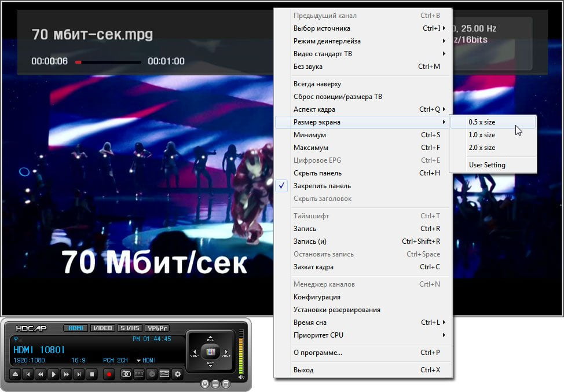Select the HDMI input tab
Screen dimensions: 564x392
(x=76, y=328)
